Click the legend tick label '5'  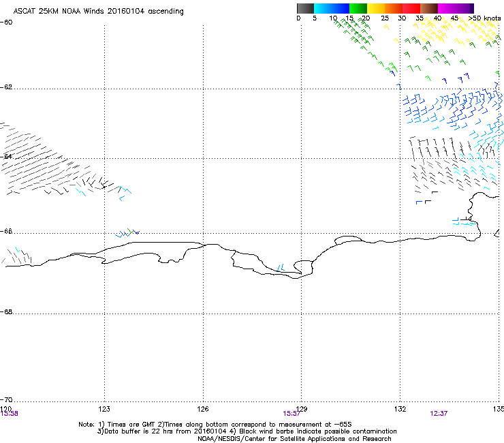(315, 18)
